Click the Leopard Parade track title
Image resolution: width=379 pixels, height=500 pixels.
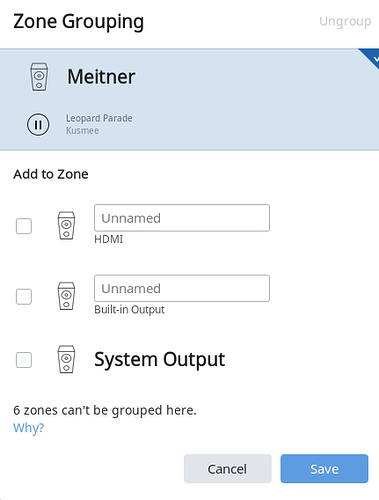(99, 118)
